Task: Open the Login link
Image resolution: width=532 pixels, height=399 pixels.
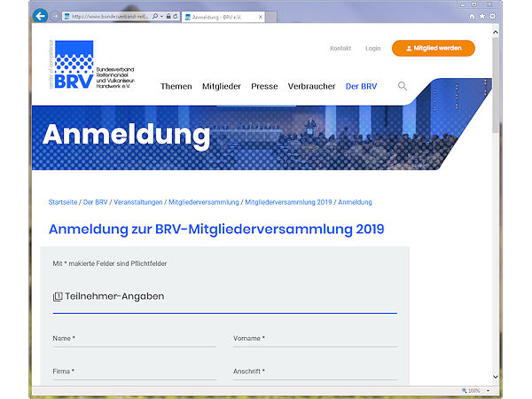Action: click(x=373, y=48)
